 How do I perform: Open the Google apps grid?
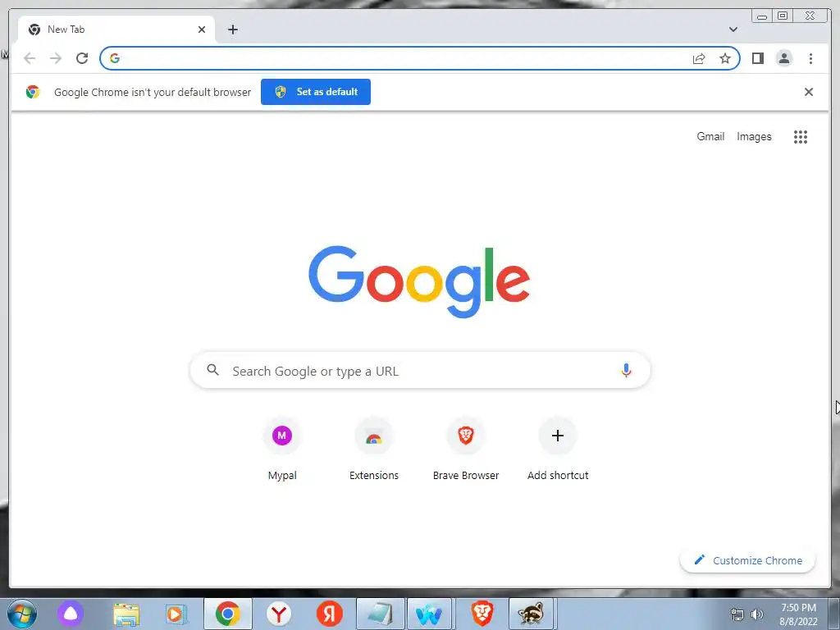pos(801,137)
